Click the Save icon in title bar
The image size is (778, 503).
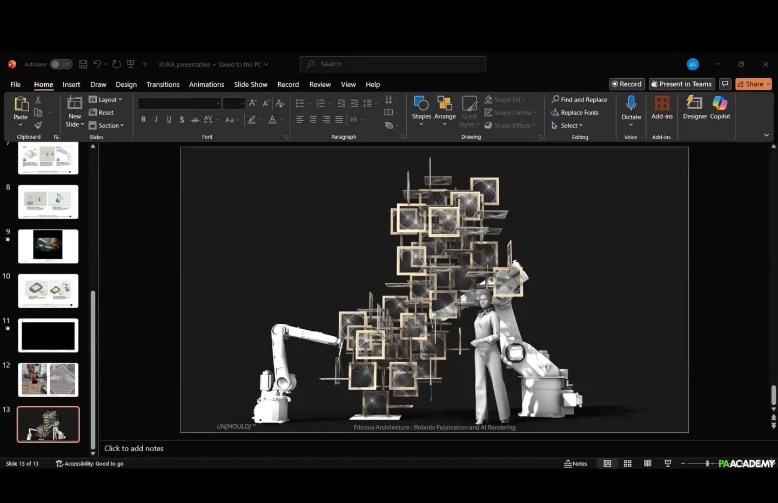click(84, 64)
